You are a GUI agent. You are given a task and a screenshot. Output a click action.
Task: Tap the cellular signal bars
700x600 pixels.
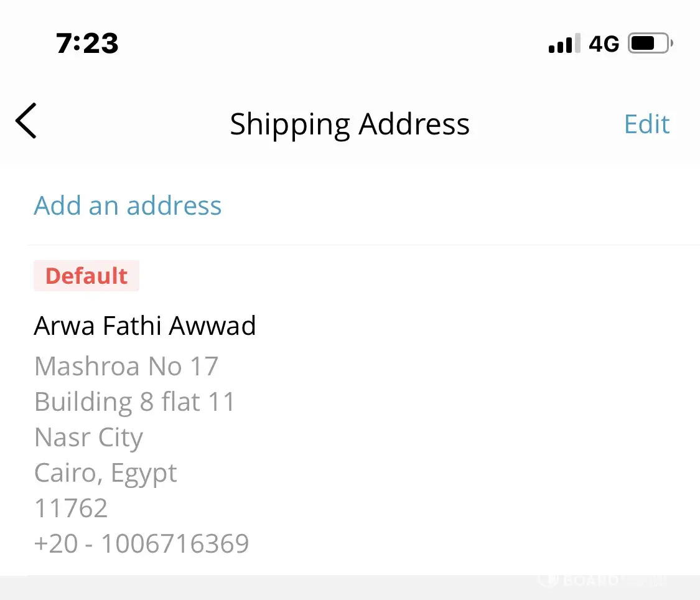tap(564, 44)
